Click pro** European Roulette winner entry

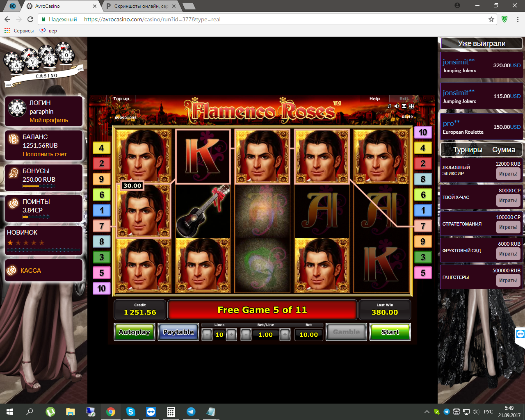482,127
